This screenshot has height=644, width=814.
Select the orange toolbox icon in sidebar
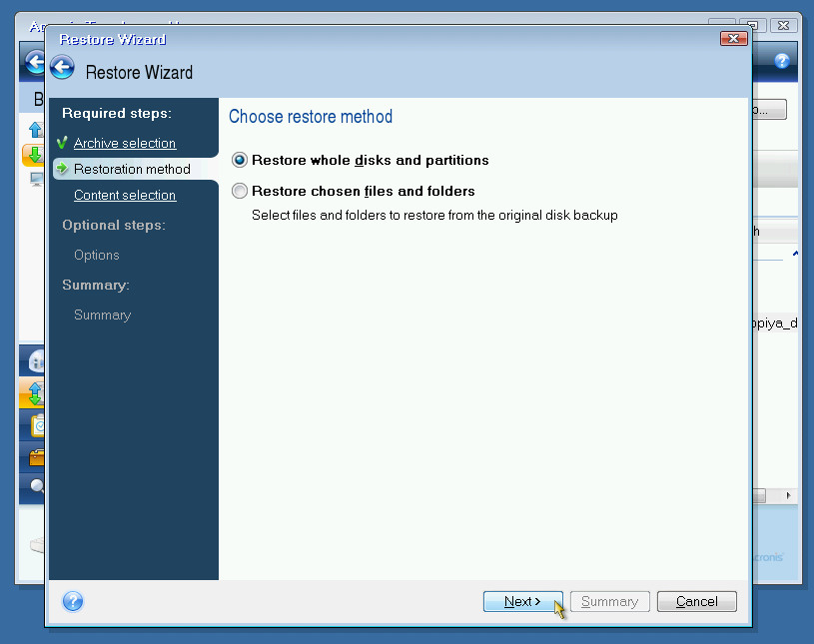(36, 457)
